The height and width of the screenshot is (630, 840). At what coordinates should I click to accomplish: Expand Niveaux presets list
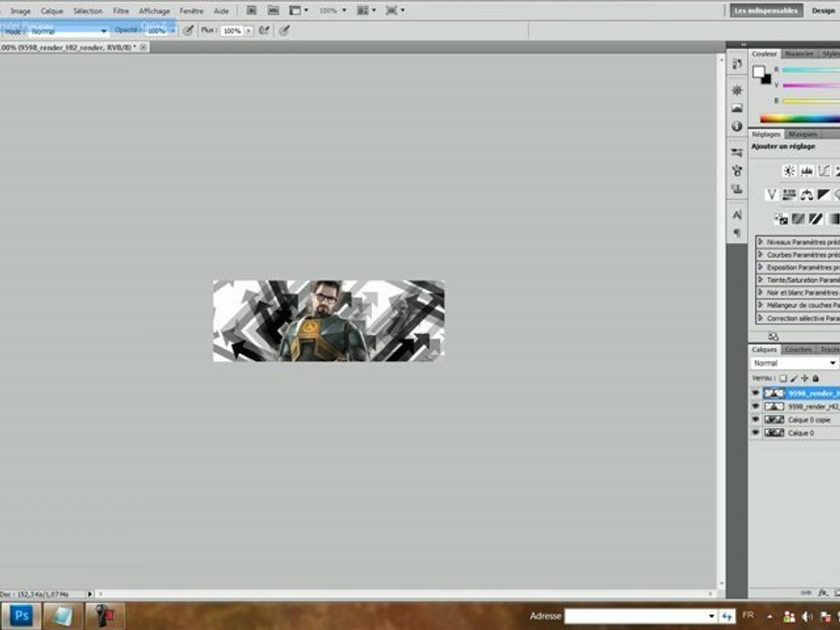coord(760,242)
